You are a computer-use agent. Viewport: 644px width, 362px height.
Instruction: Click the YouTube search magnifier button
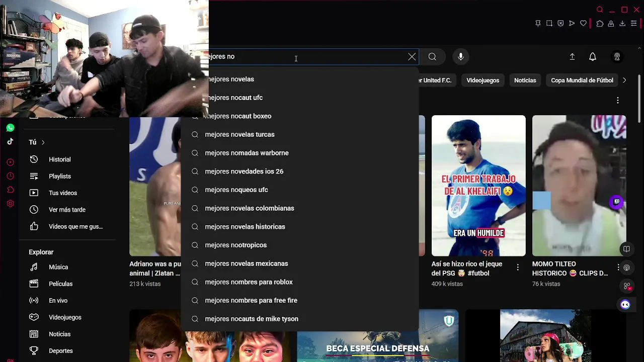[x=432, y=57]
